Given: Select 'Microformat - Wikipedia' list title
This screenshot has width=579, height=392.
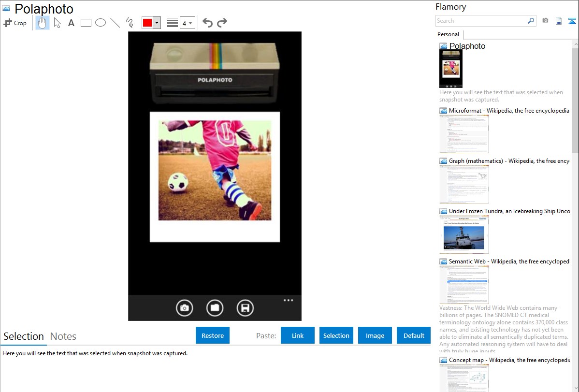Looking at the screenshot, I should [509, 111].
